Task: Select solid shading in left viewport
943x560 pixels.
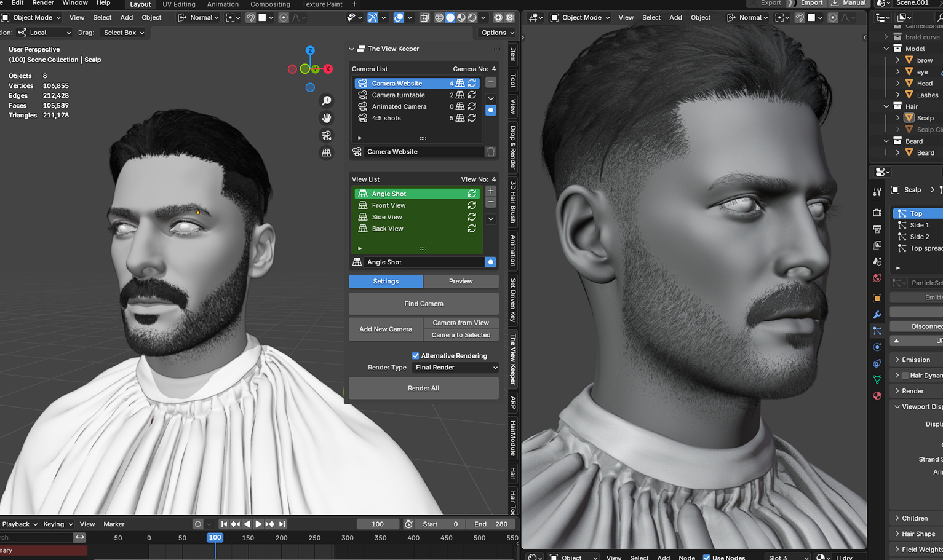Action: 450,18
